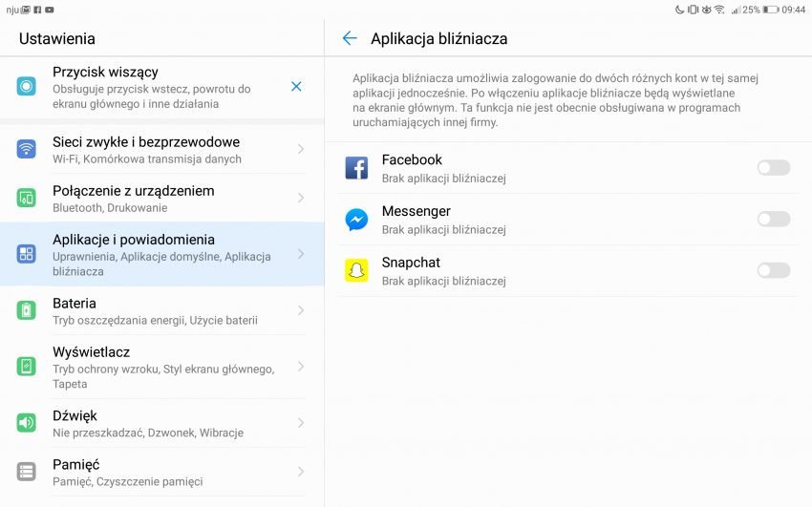
Task: Dismiss the Przycisk wiszący suggestion
Action: click(x=296, y=86)
